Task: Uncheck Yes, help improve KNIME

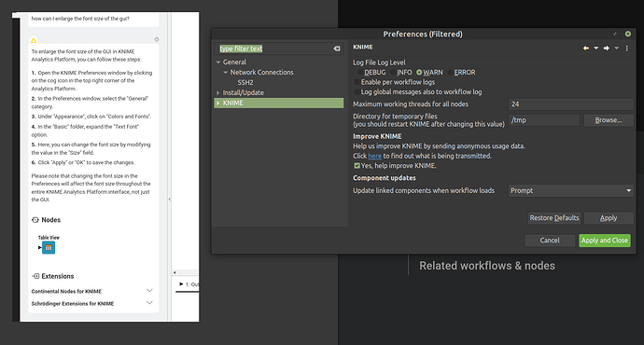Action: click(357, 166)
